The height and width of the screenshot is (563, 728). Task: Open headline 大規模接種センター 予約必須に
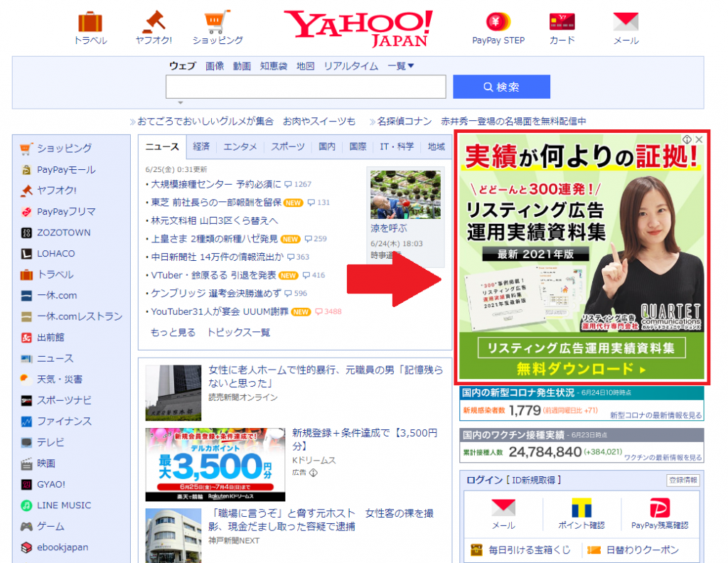click(x=216, y=184)
